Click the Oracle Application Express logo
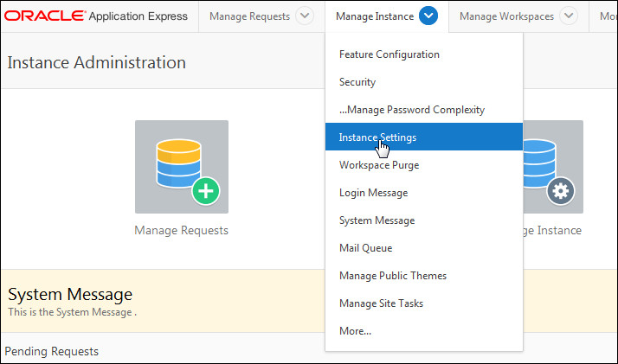 (x=95, y=16)
